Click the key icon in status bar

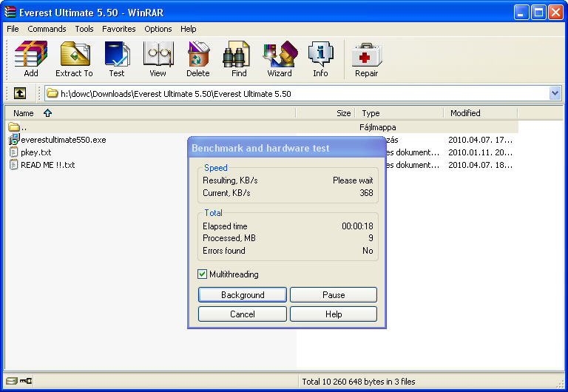26,381
